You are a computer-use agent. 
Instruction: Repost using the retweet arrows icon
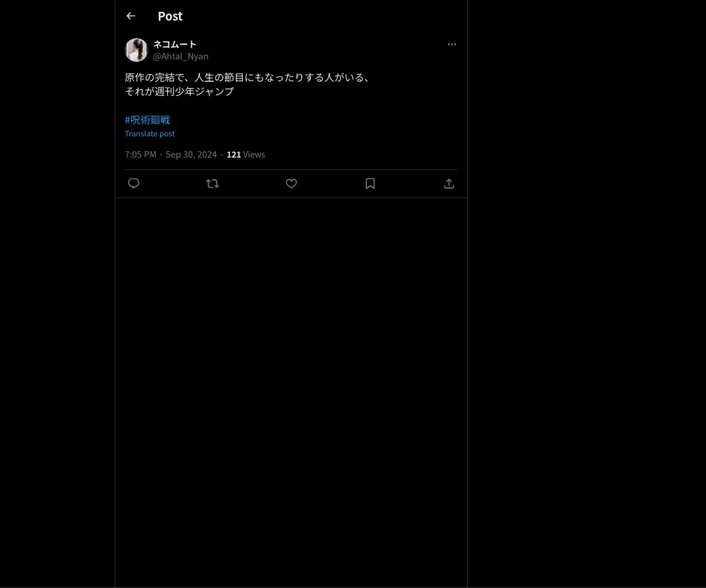point(212,183)
